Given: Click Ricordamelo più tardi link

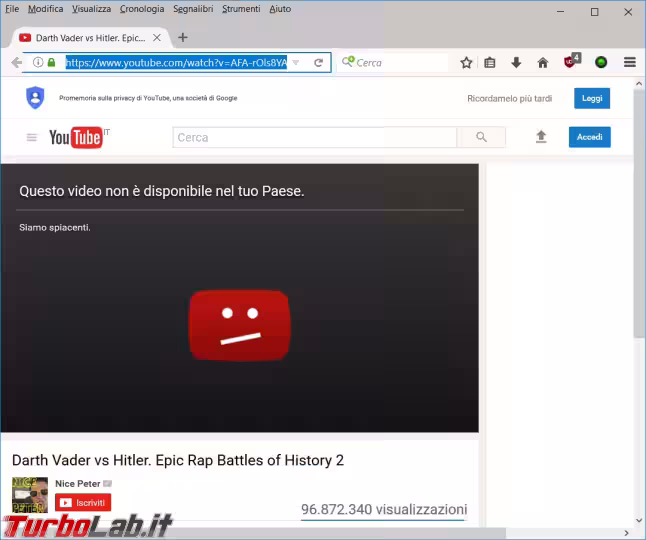Looking at the screenshot, I should tap(509, 98).
